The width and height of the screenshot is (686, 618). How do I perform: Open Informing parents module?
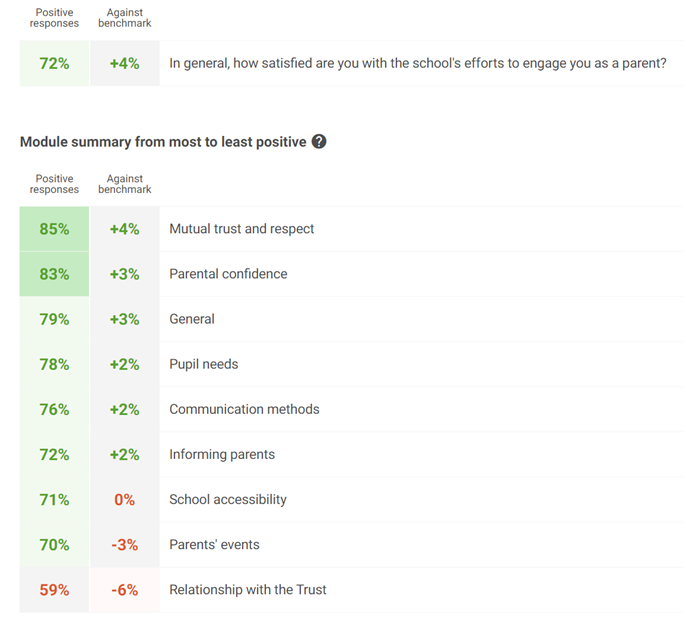(222, 454)
